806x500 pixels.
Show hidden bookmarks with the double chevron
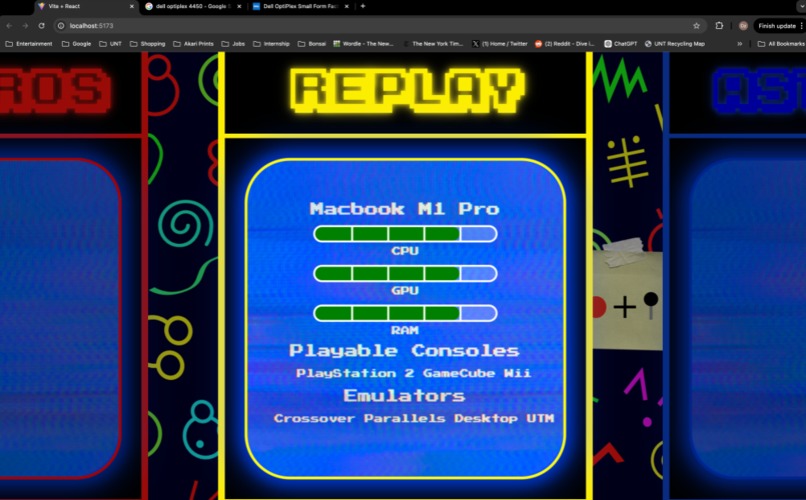tap(740, 44)
